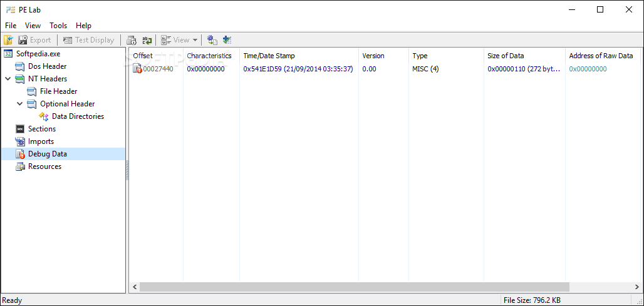Maximize the PE Lab window
The image size is (644, 306).
tap(600, 10)
